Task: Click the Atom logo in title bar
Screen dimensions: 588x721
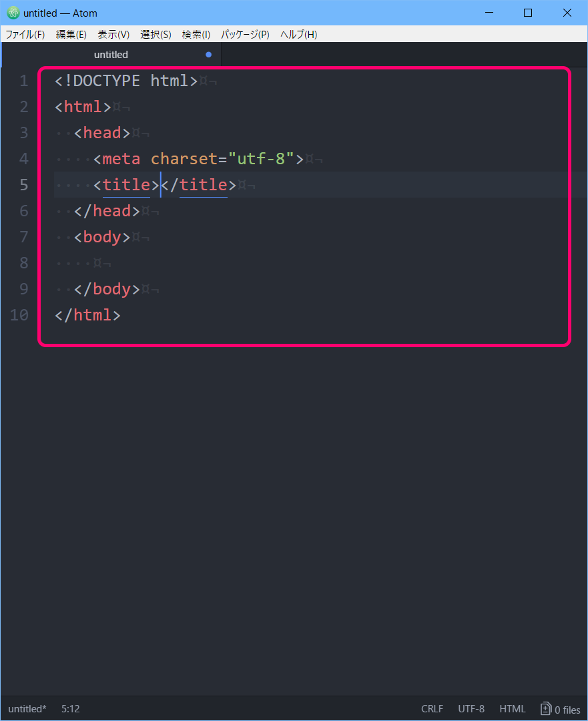Action: click(13, 13)
